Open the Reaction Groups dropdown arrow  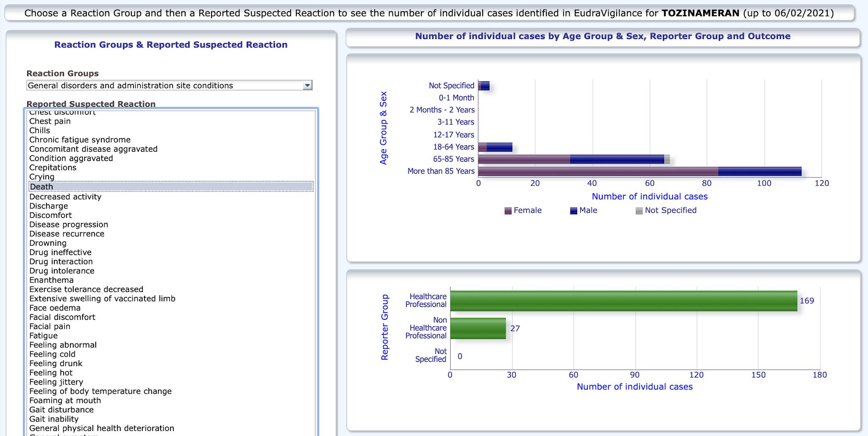point(308,86)
